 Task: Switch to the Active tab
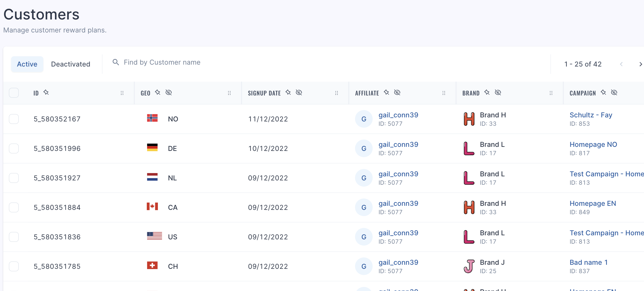point(27,64)
